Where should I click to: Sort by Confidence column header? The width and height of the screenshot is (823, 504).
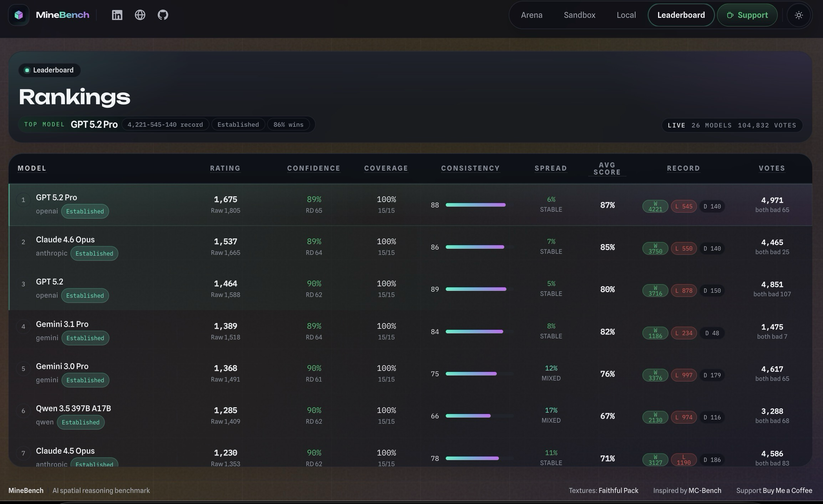point(314,168)
